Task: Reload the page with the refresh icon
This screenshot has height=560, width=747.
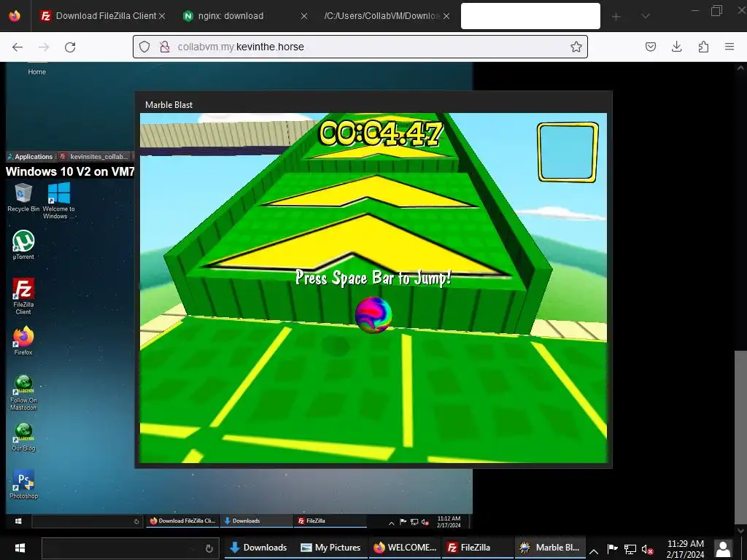Action: [x=70, y=47]
